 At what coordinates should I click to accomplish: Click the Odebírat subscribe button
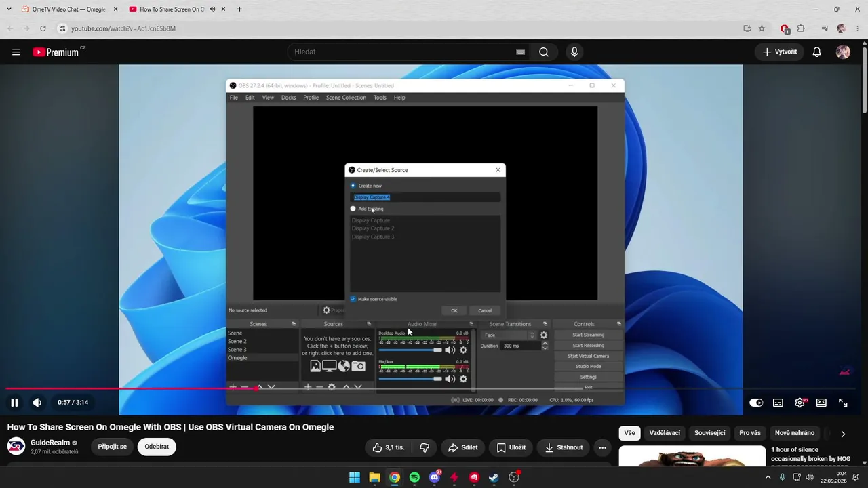click(x=157, y=447)
